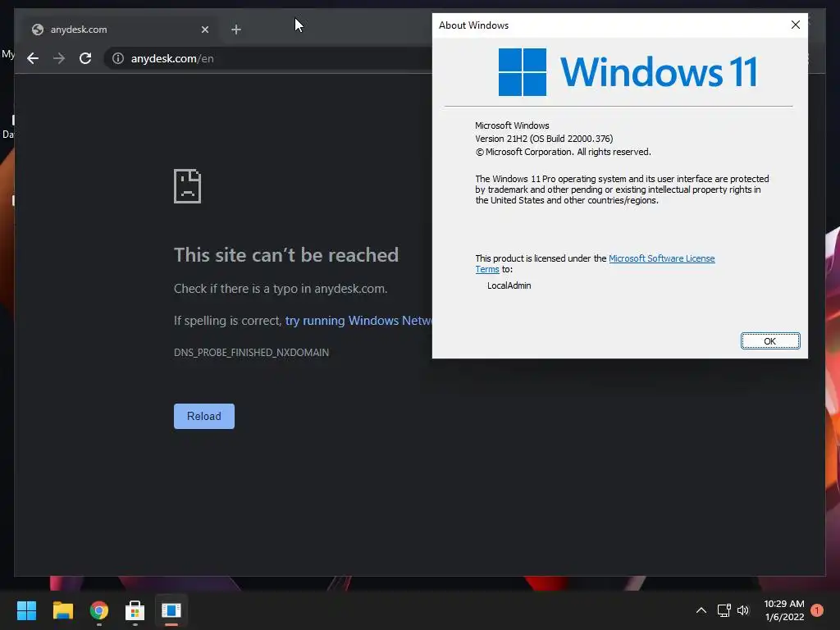Reload the anydesk.com page via toolbar icon
This screenshot has width=840, height=630.
[85, 58]
